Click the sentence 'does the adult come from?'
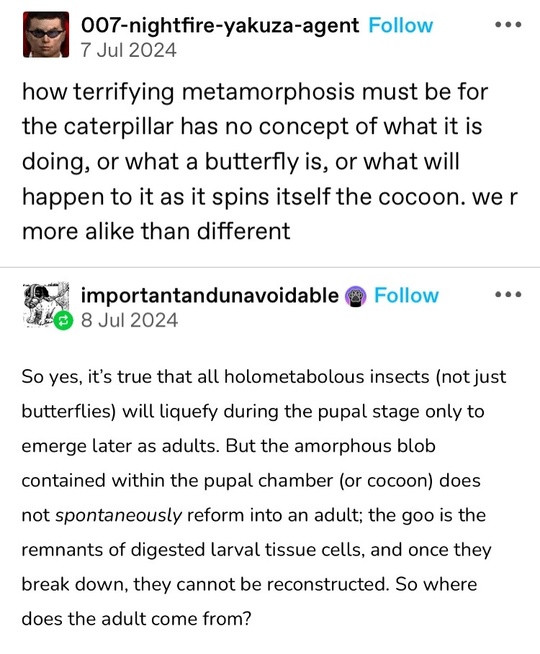The image size is (540, 654). click(x=136, y=619)
